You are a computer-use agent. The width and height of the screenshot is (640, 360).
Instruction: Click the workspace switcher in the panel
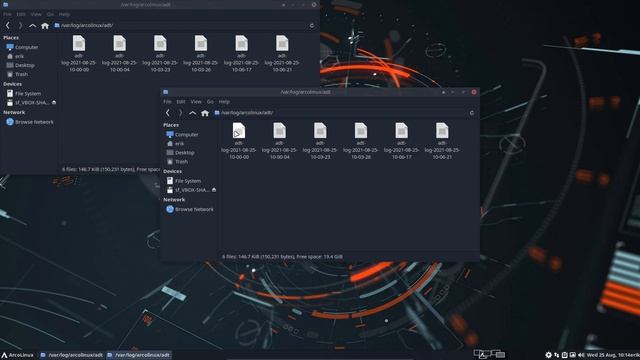[489, 354]
